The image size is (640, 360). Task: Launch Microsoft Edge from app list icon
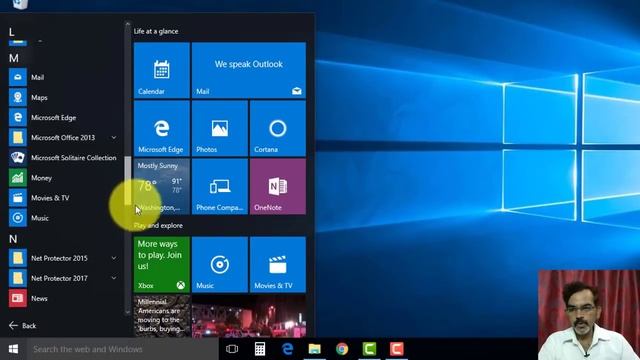[x=18, y=117]
